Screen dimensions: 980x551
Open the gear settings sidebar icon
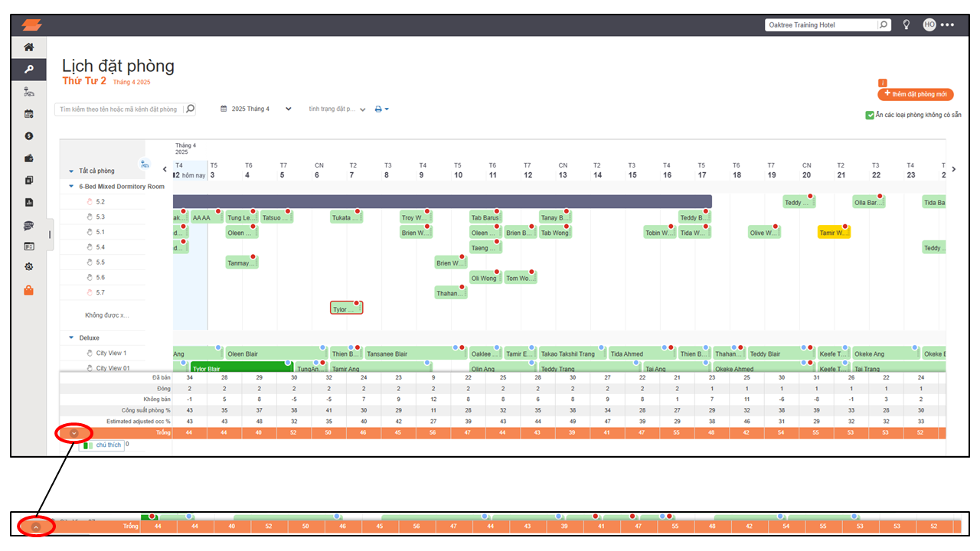point(29,267)
